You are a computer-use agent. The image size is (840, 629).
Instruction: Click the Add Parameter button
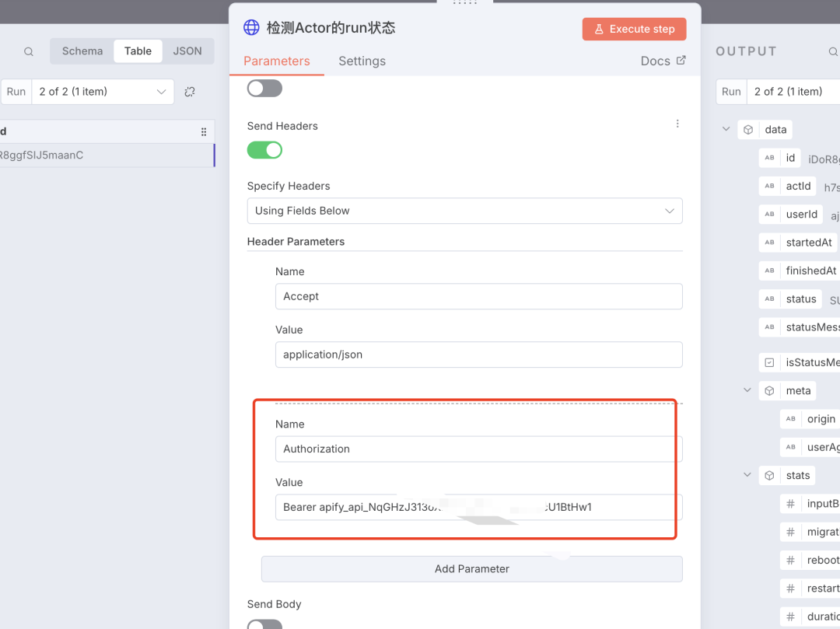coord(471,568)
